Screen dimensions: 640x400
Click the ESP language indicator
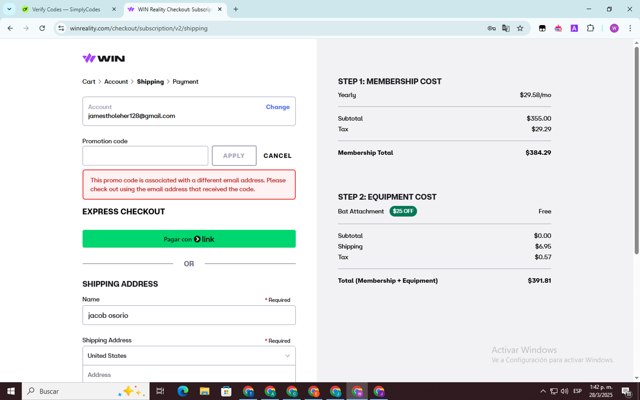point(578,391)
